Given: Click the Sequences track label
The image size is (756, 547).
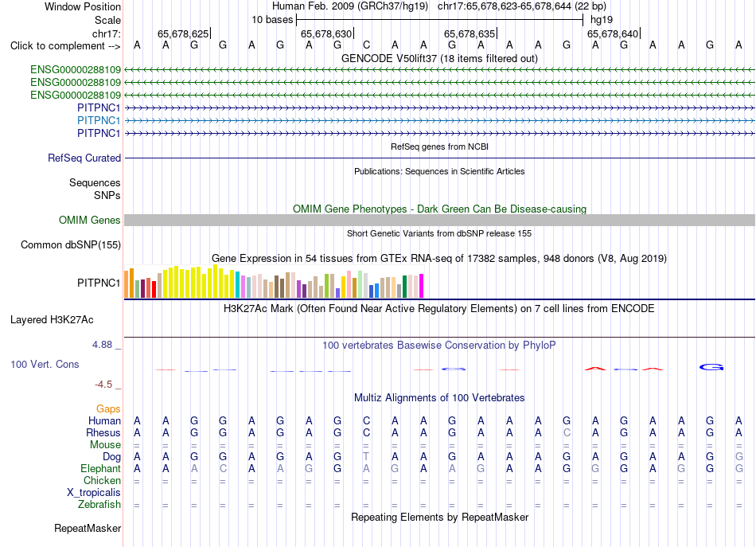Looking at the screenshot, I should (95, 182).
